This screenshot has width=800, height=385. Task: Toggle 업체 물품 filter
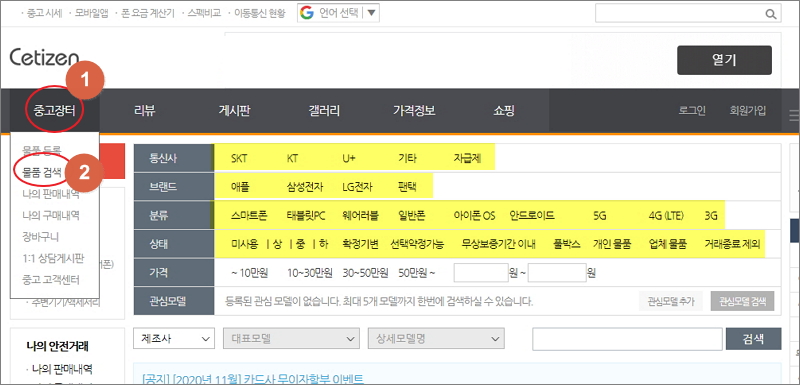tap(667, 244)
